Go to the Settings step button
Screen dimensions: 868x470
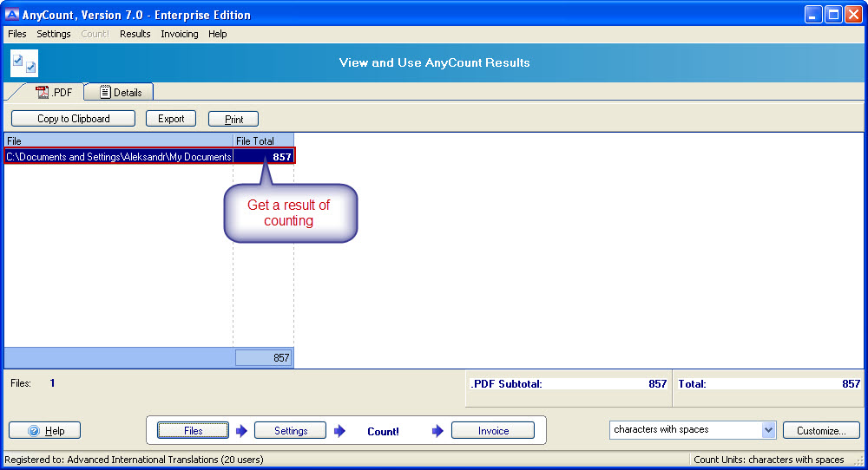(291, 431)
